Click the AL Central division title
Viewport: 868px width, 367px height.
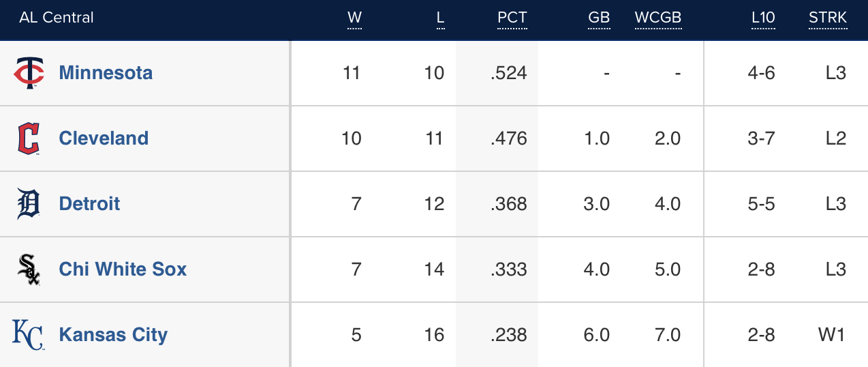[57, 18]
